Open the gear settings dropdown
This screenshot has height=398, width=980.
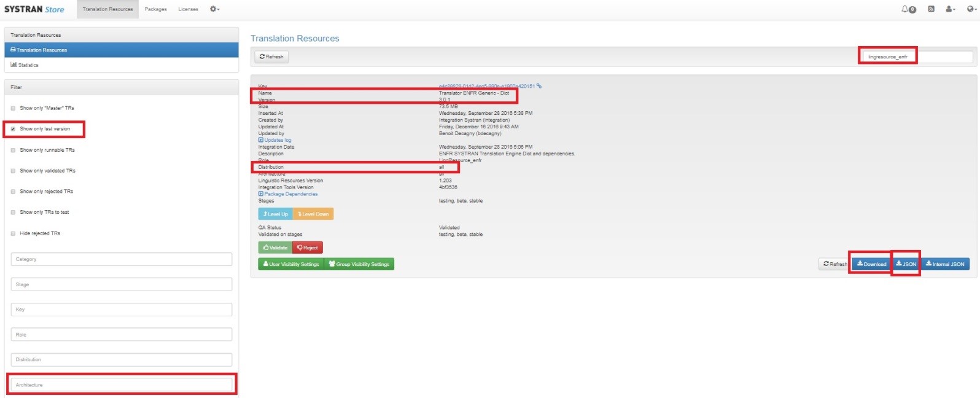214,9
